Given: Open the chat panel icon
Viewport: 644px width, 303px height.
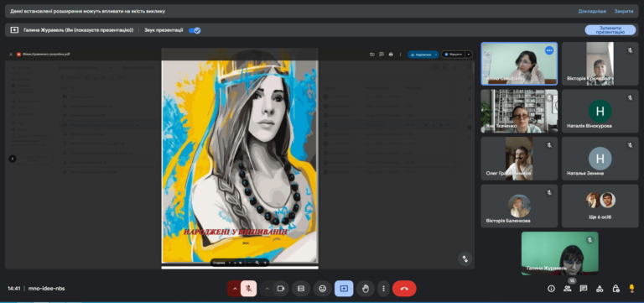Looking at the screenshot, I should (x=584, y=289).
